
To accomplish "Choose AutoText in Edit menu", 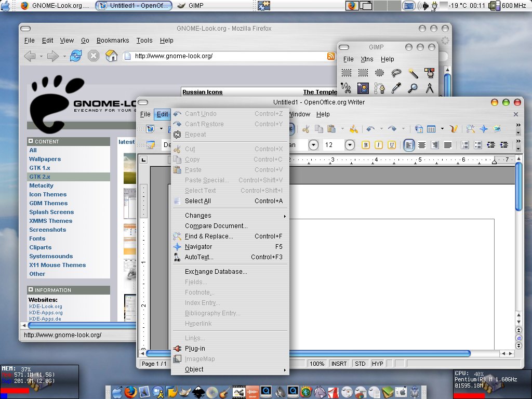I will [x=230, y=257].
